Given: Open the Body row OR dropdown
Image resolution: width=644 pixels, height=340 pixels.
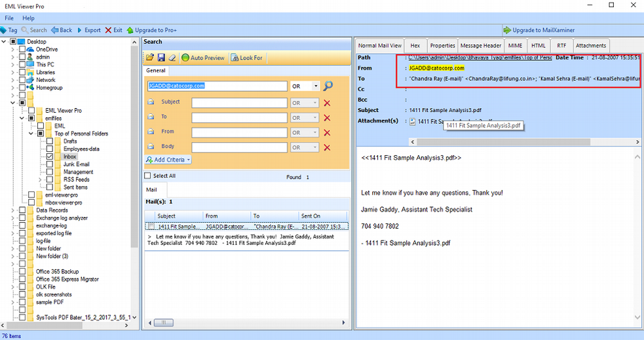Looking at the screenshot, I should click(x=315, y=147).
